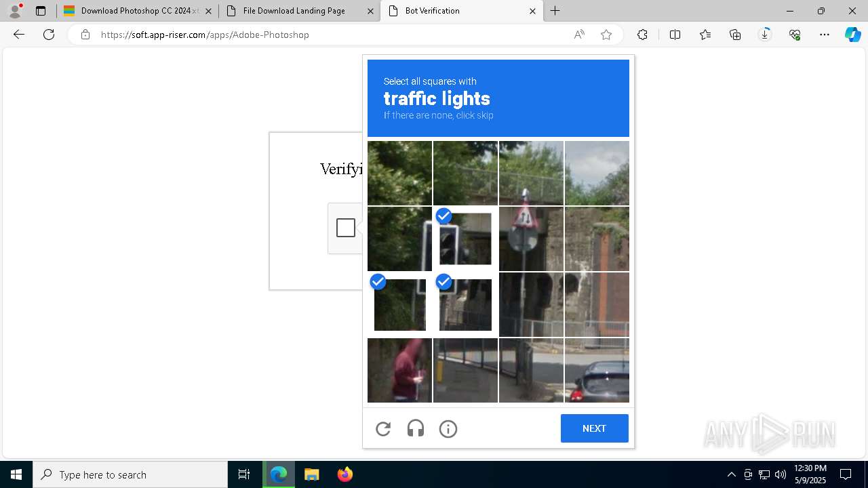Open the tab actions menu
Screen dimensions: 868x488
coord(41,11)
